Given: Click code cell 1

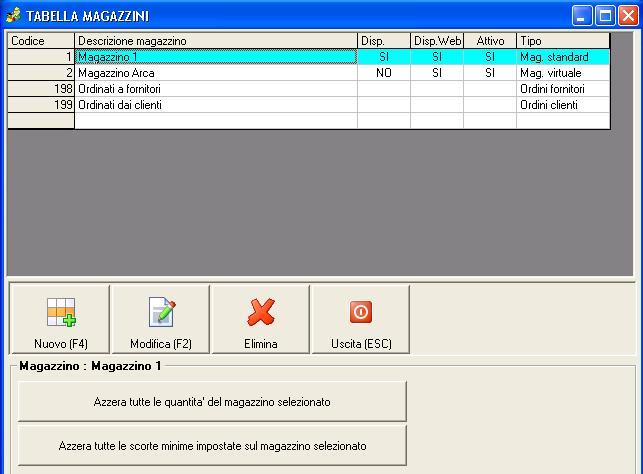Looking at the screenshot, I should (x=41, y=57).
